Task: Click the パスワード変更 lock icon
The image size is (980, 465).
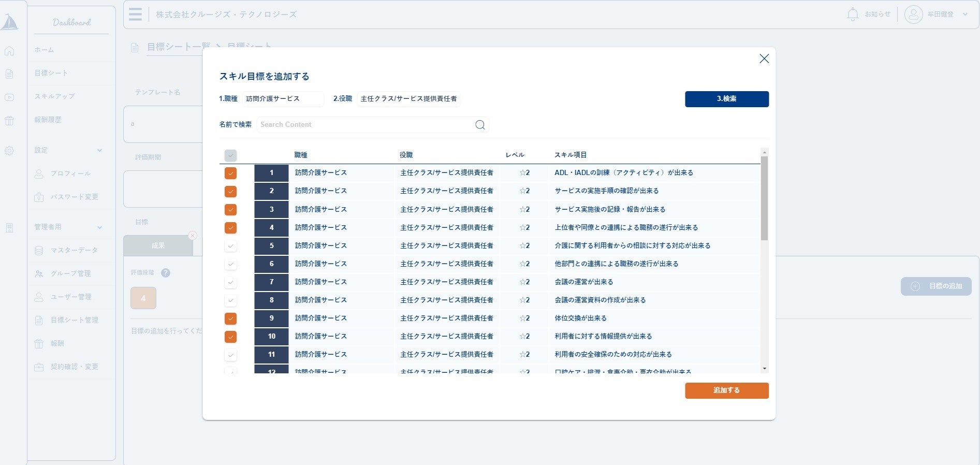Action: [39, 197]
